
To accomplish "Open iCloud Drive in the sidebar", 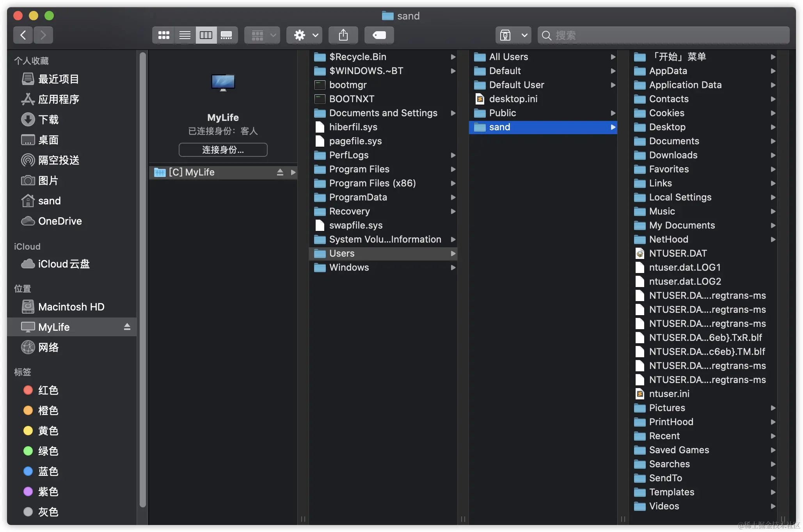I will tap(64, 264).
